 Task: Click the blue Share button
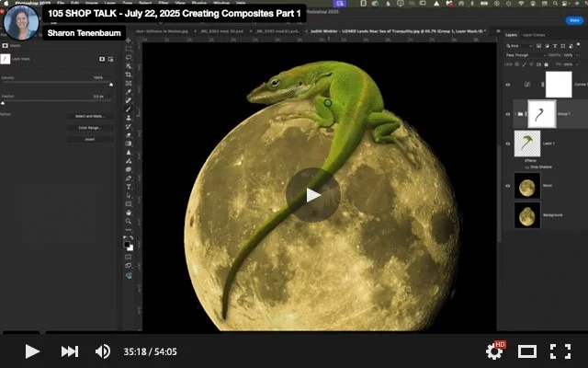(574, 20)
